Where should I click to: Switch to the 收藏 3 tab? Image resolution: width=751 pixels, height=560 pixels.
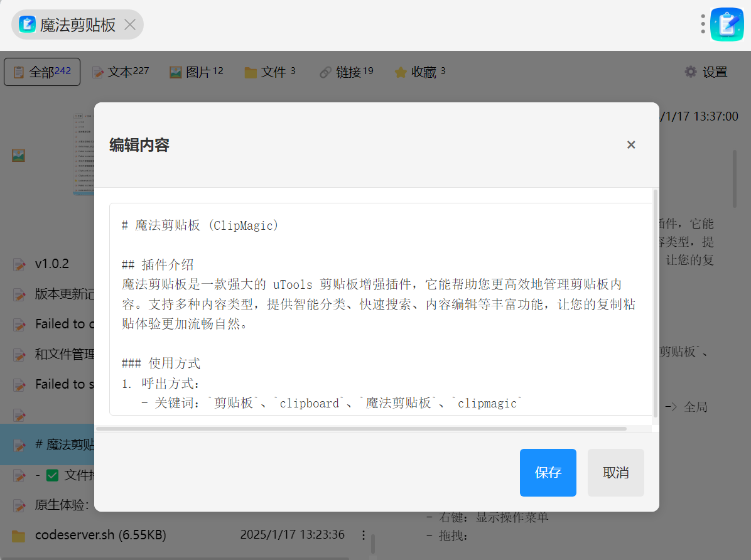[419, 72]
